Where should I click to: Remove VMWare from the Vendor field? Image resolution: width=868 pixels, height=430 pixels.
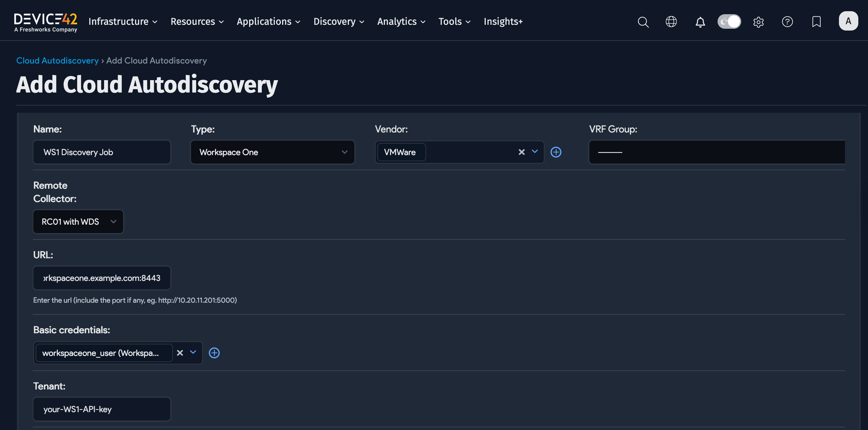(521, 152)
